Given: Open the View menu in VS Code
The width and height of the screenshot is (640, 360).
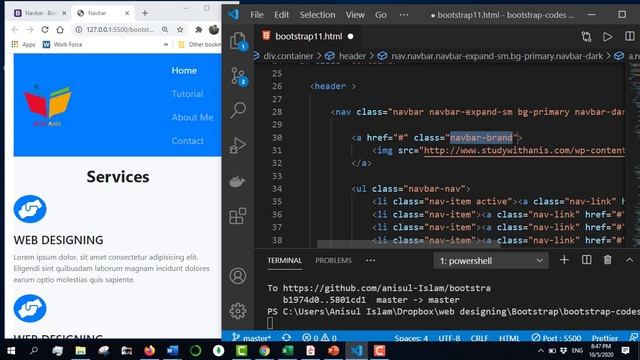Looking at the screenshot, I should click(355, 15).
